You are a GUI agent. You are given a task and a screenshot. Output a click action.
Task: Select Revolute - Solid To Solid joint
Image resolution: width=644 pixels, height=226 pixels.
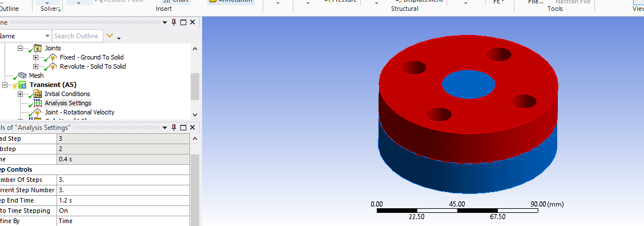93,66
